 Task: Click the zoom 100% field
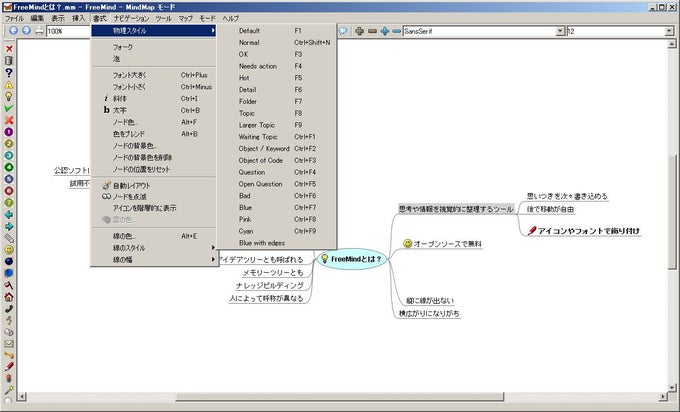point(68,31)
